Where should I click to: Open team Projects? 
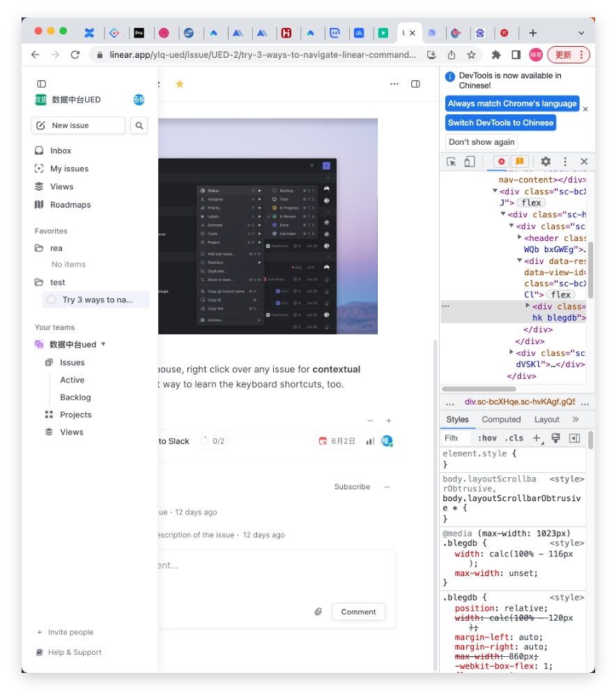[x=75, y=414]
